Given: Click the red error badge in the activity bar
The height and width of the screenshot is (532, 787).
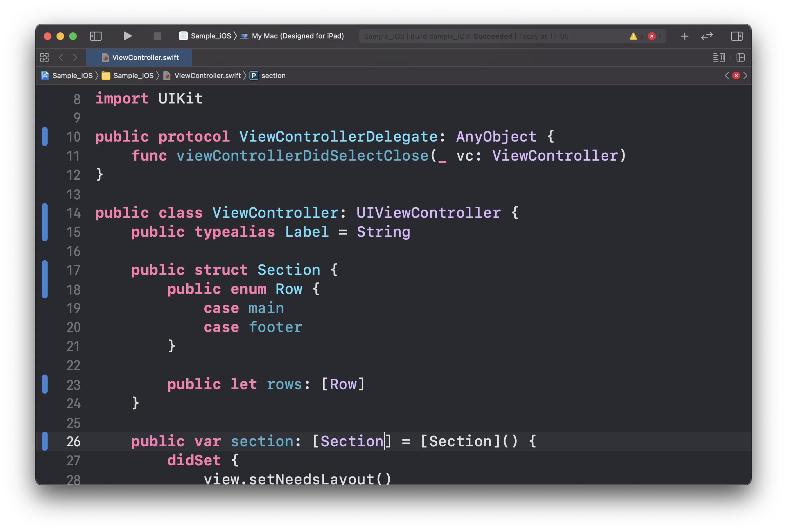Looking at the screenshot, I should (651, 36).
